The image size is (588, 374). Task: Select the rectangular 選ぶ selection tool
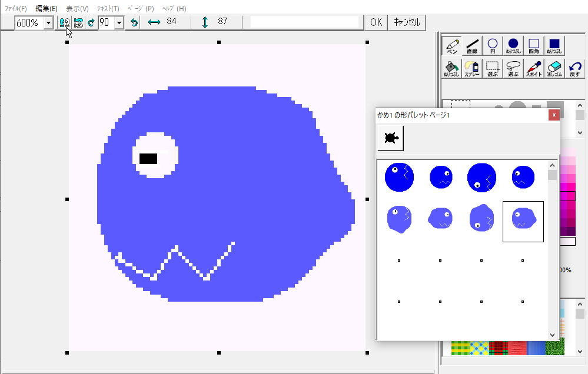(x=493, y=69)
